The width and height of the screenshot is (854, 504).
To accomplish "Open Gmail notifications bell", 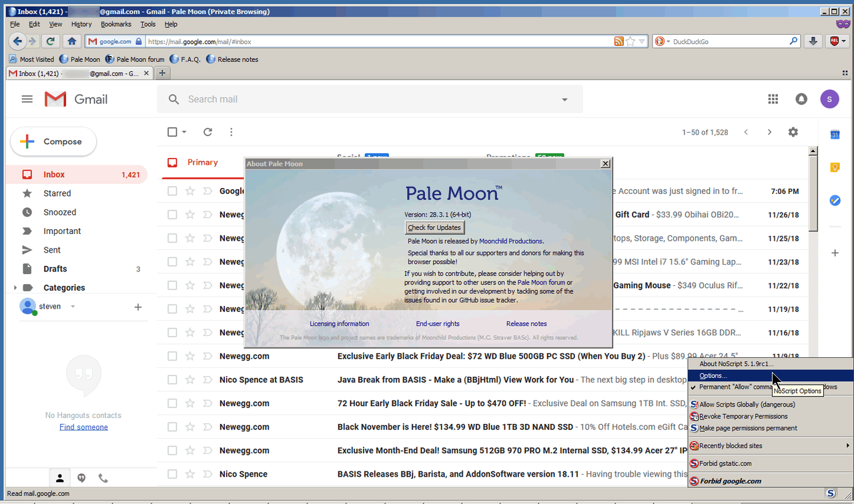I will pos(801,99).
